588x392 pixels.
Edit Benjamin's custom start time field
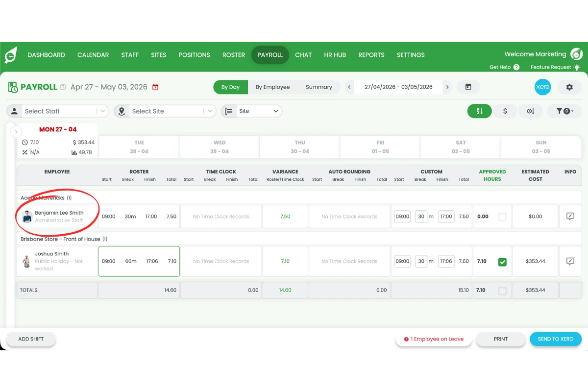(402, 217)
